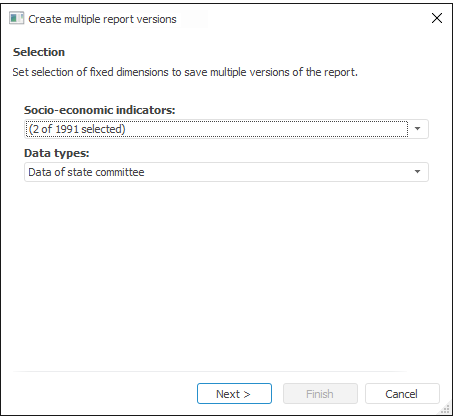
Task: Click the bold Selection heading
Action: 39,52
